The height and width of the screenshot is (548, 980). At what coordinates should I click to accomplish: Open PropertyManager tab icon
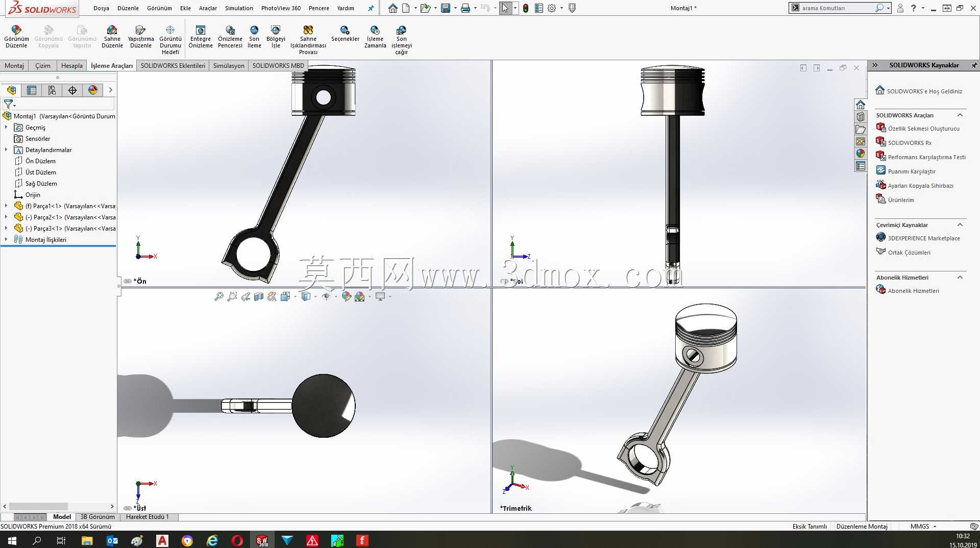(32, 90)
